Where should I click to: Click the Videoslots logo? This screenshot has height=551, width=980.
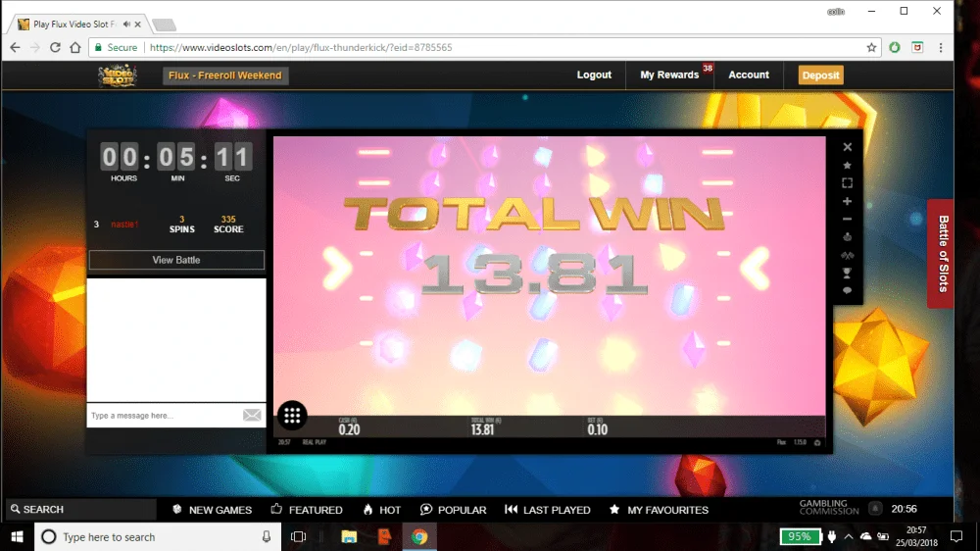pos(117,75)
